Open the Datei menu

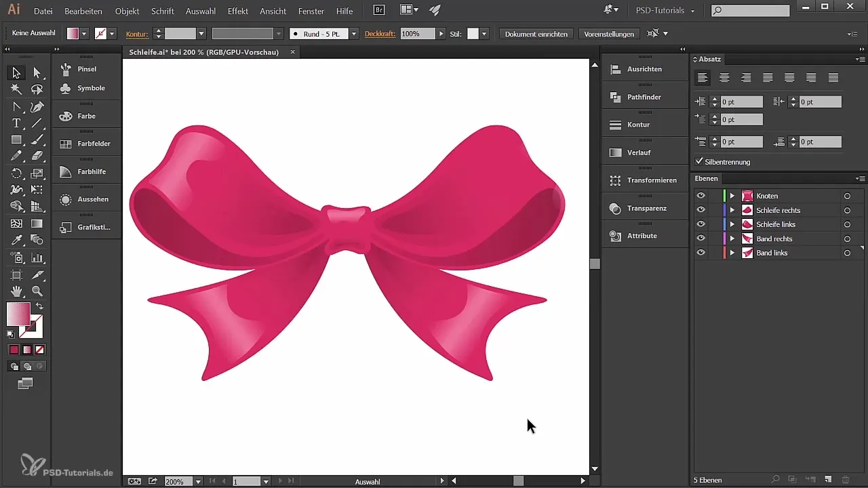43,11
